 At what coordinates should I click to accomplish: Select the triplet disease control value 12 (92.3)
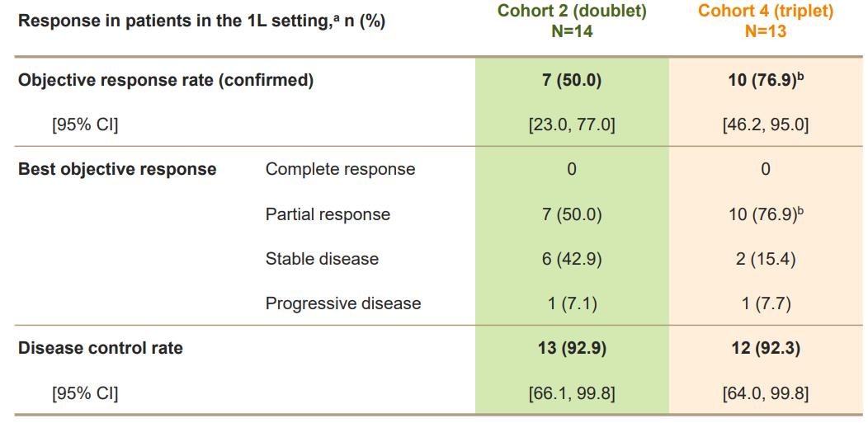point(766,349)
